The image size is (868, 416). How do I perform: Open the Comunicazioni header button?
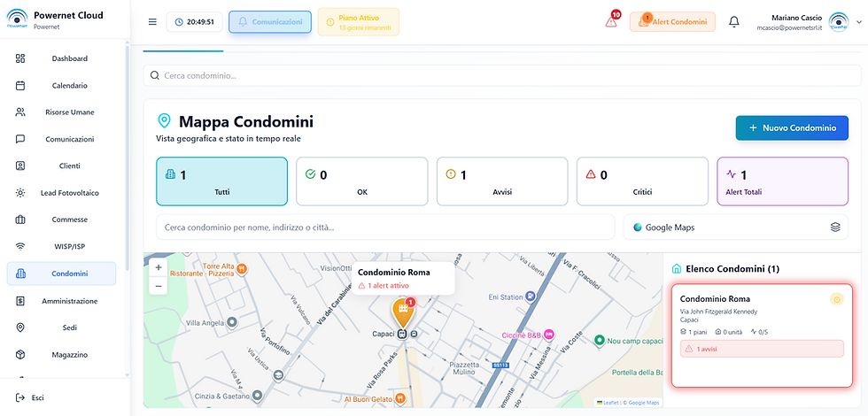(x=270, y=22)
